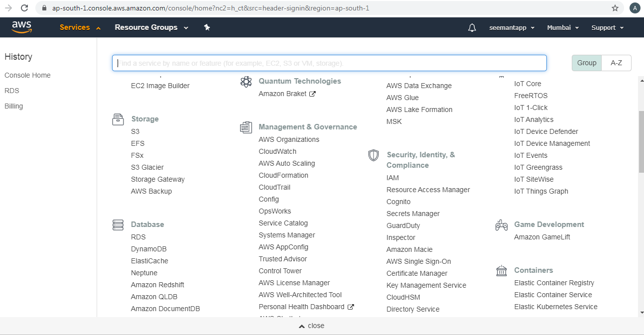
Task: Click the Quantum Technologies atom icon
Action: 246,82
